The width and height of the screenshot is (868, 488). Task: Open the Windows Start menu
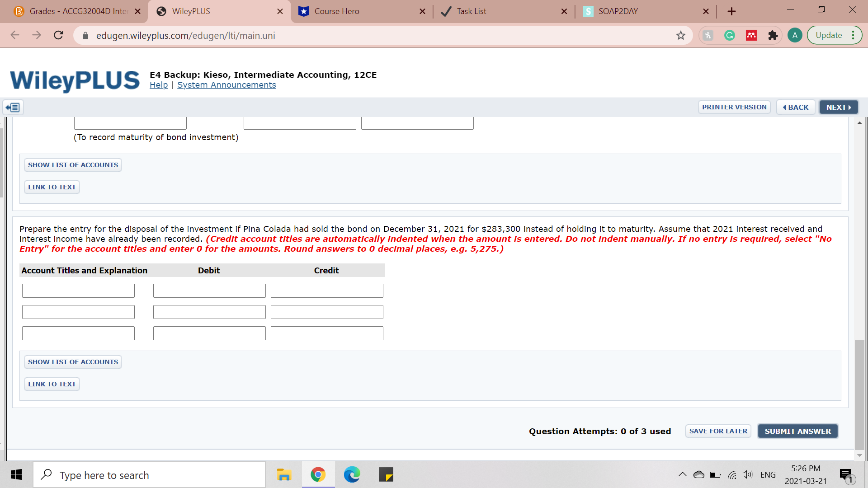tap(16, 474)
